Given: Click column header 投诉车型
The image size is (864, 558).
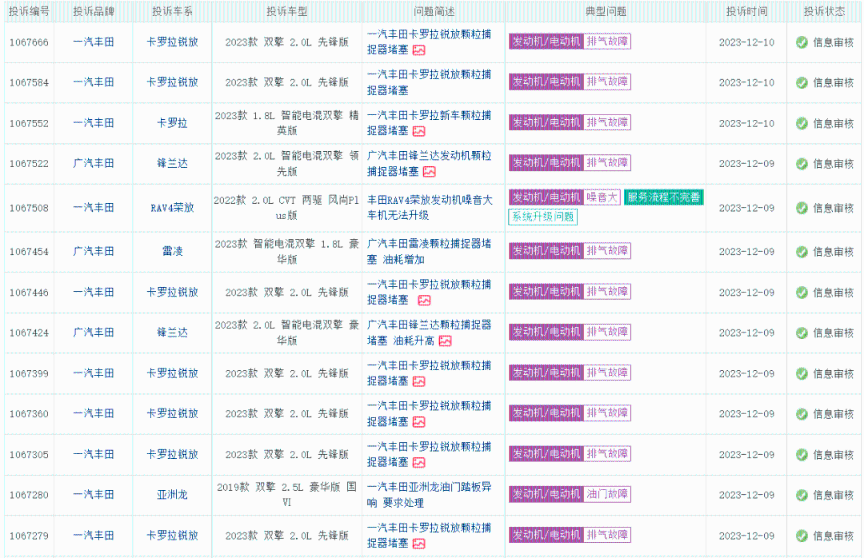Looking at the screenshot, I should coord(287,11).
